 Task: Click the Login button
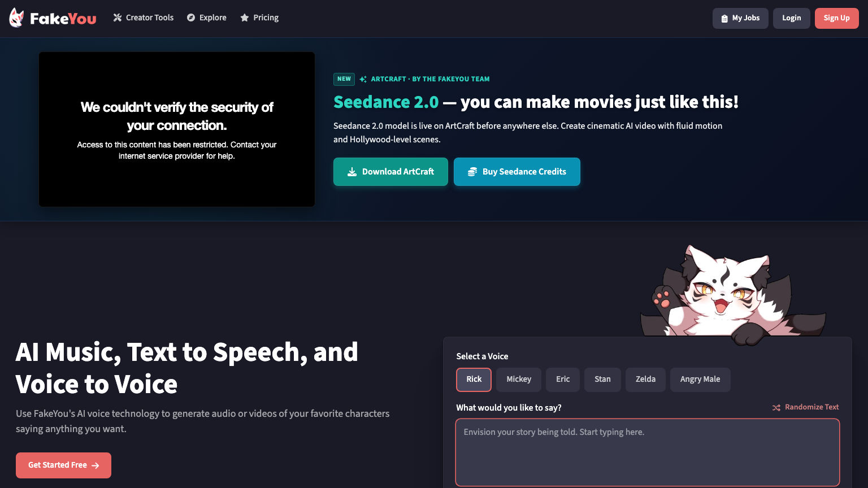pos(791,18)
